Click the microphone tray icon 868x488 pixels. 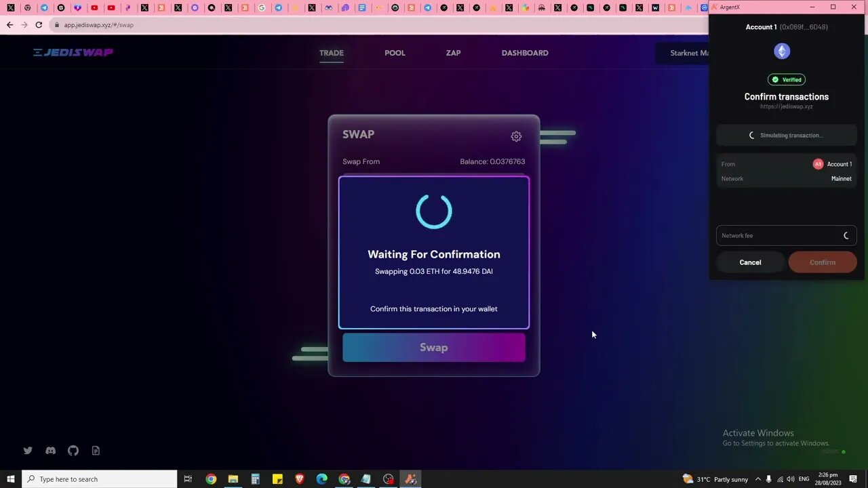(x=769, y=479)
